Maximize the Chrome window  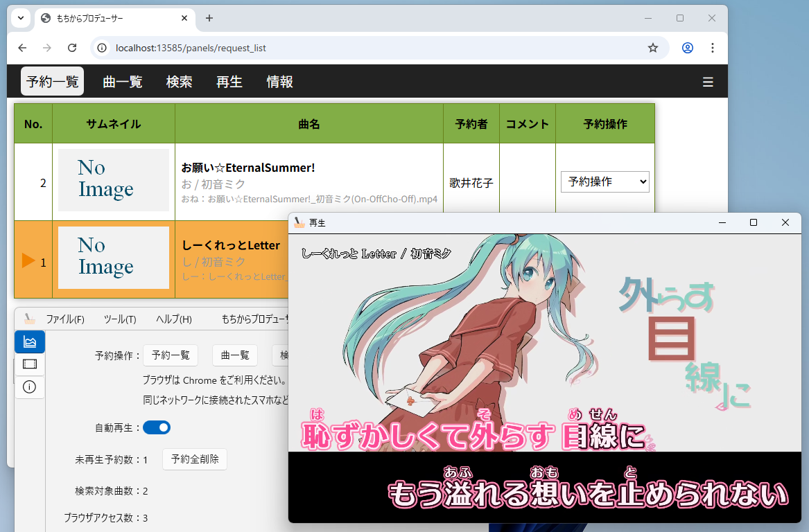(x=680, y=18)
